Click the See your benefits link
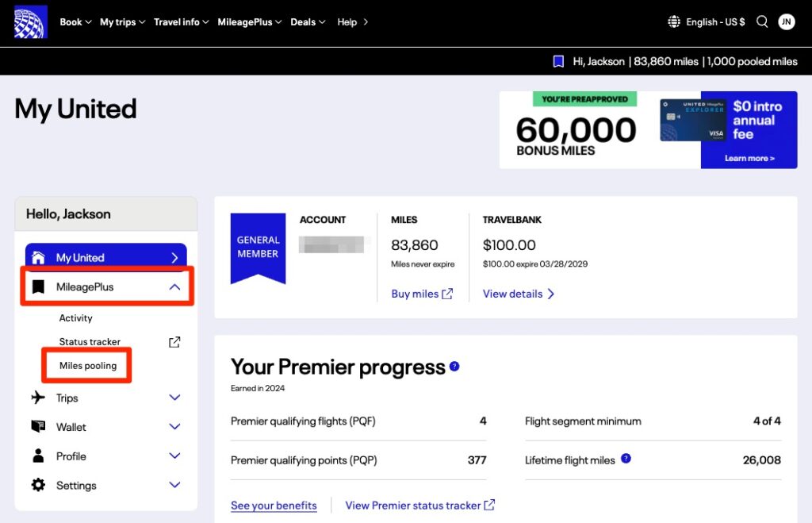Image resolution: width=812 pixels, height=523 pixels. pyautogui.click(x=274, y=506)
